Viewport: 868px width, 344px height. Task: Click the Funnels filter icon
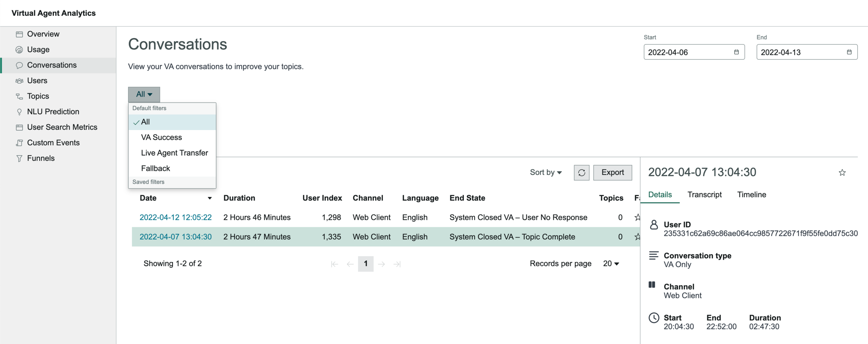coord(19,158)
